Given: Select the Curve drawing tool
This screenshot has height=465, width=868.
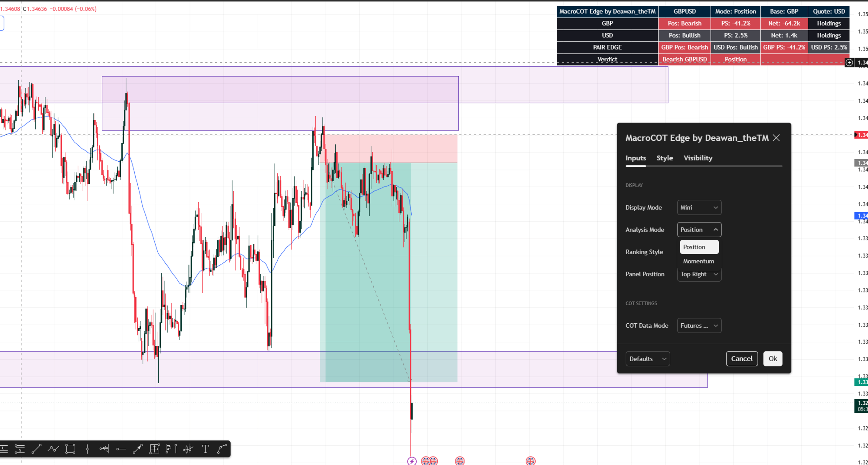Looking at the screenshot, I should [x=222, y=449].
